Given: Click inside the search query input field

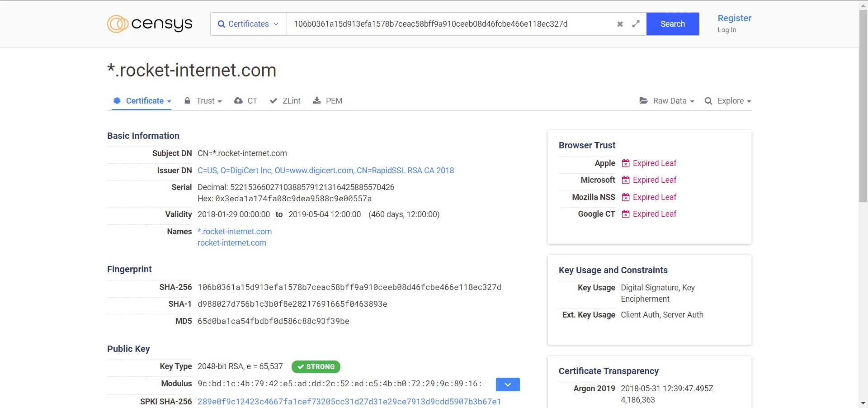Looking at the screenshot, I should pos(452,24).
